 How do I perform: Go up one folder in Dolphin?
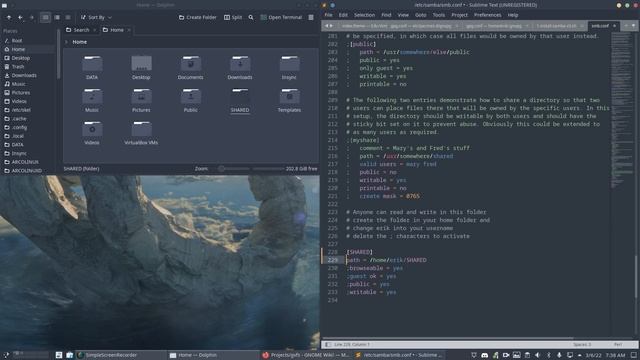9,18
